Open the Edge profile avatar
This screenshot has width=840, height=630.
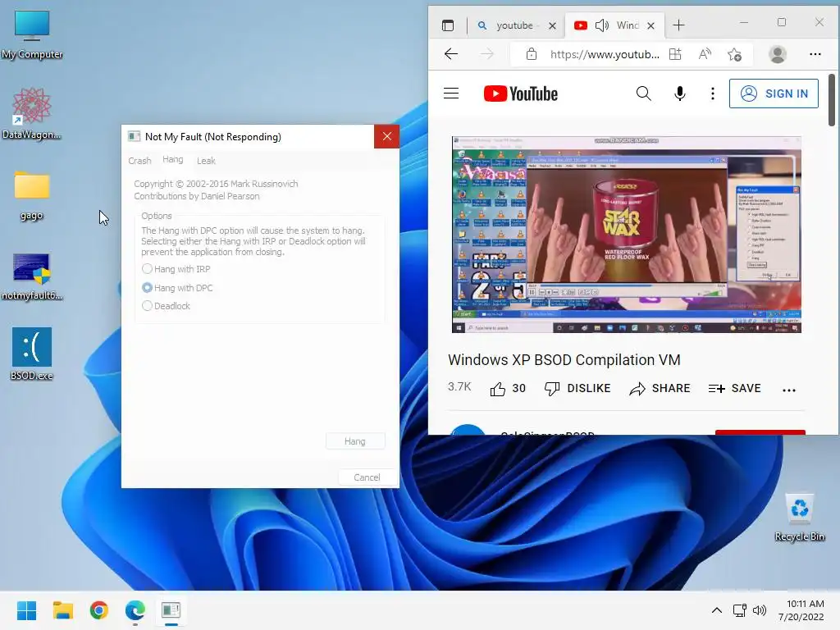pyautogui.click(x=778, y=54)
